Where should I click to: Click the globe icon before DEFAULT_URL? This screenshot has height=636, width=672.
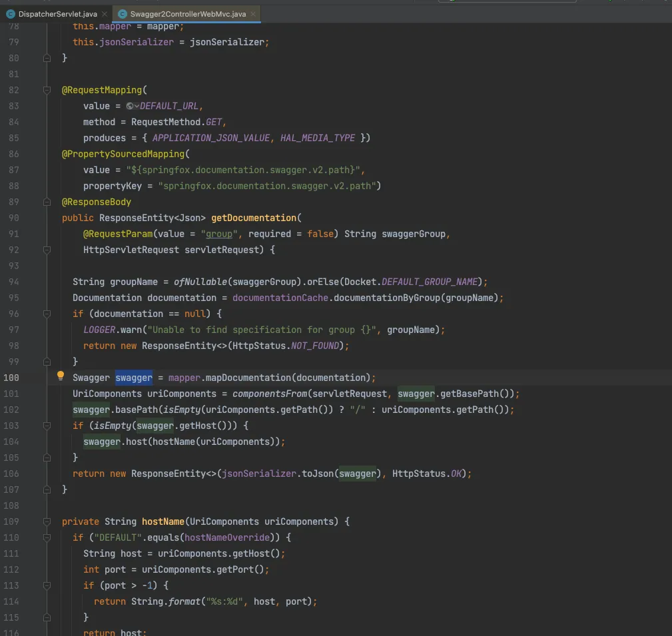(130, 106)
